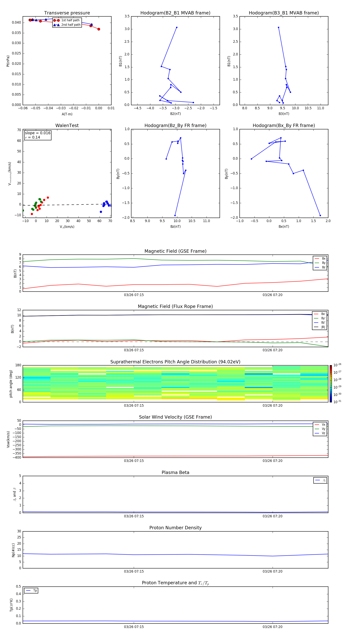Click the 'Transverse pressure' plot title
This screenshot has width=351, height=644.
coord(67,13)
